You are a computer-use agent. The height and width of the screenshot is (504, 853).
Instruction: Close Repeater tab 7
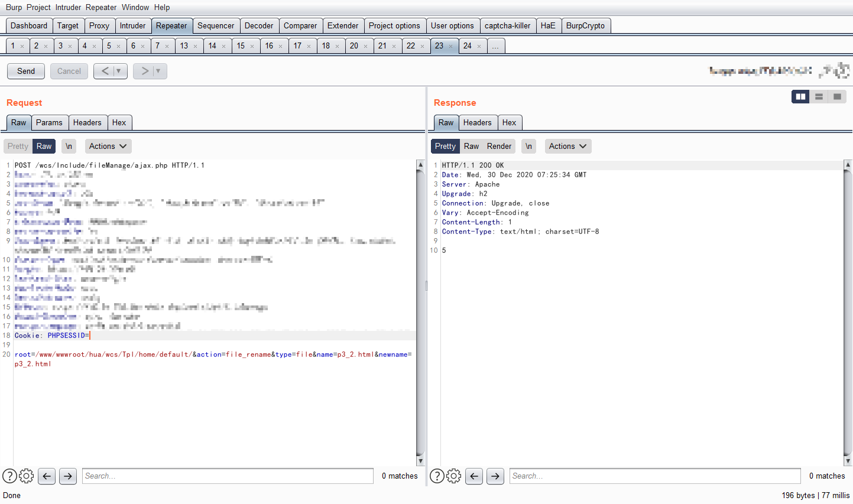(167, 46)
